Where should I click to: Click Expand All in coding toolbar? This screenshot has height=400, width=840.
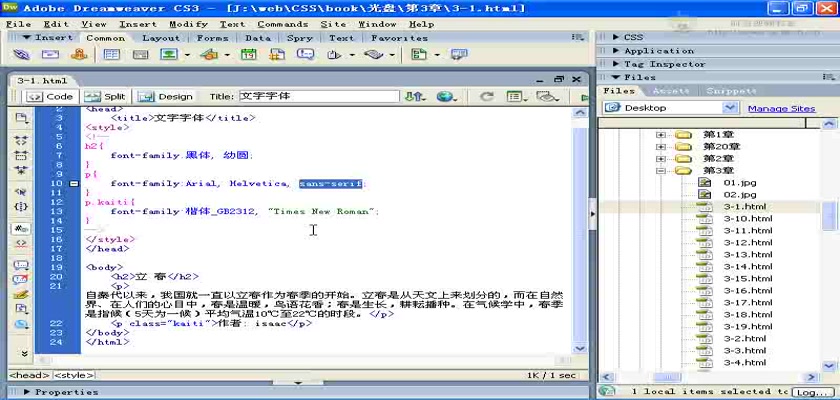pos(21,170)
